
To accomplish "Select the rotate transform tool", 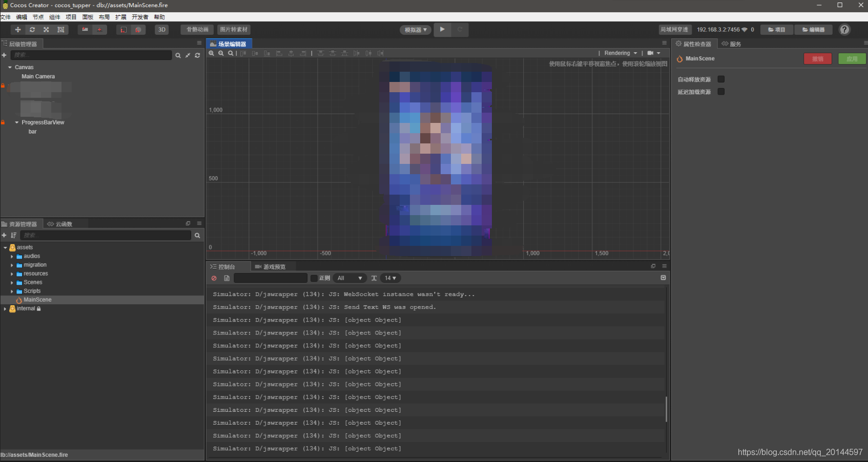I will coord(32,30).
